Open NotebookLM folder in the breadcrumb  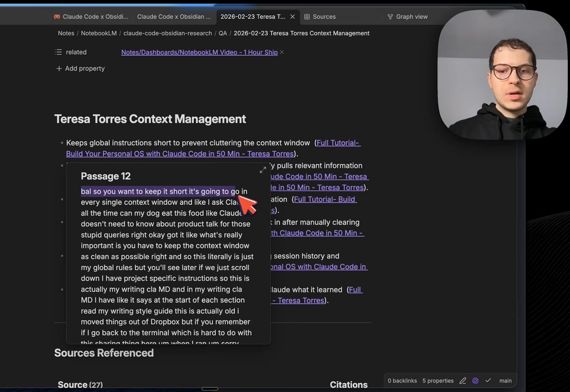pyautogui.click(x=99, y=33)
